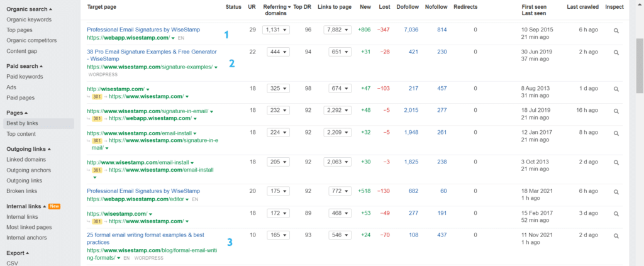Select Best by links in sidebar
This screenshot has height=266, width=644.
pyautogui.click(x=38, y=123)
